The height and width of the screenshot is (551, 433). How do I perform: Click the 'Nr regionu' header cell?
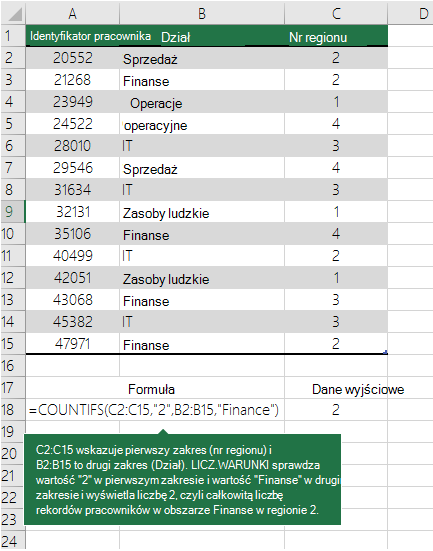tap(336, 36)
